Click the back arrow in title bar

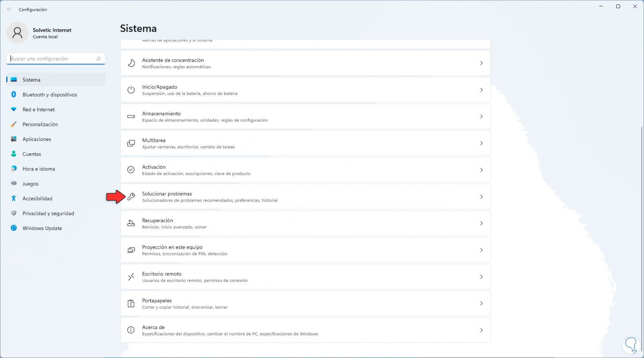(9, 9)
